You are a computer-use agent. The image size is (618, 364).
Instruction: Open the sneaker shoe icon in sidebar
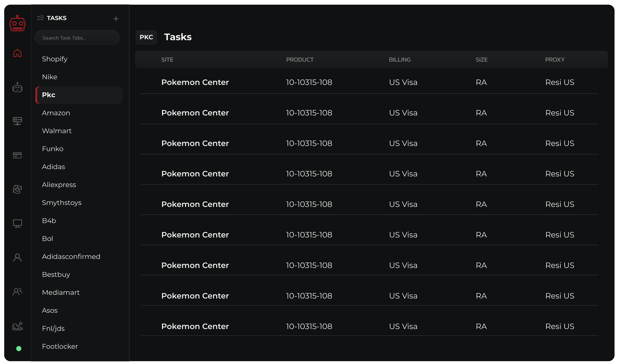pyautogui.click(x=17, y=326)
